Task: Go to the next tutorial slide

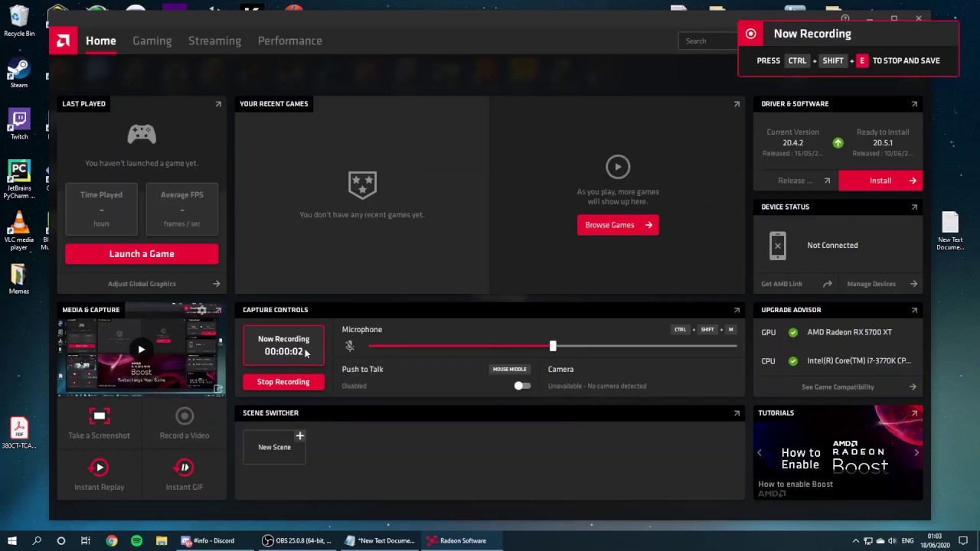Action: 916,452
